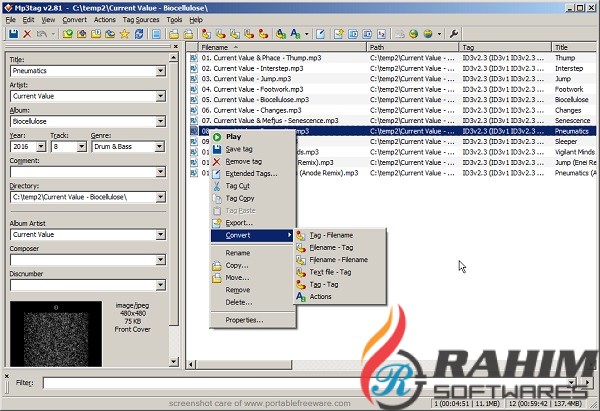Image resolution: width=600 pixels, height=411 pixels.
Task: Open the Tools menu
Action: [174, 20]
